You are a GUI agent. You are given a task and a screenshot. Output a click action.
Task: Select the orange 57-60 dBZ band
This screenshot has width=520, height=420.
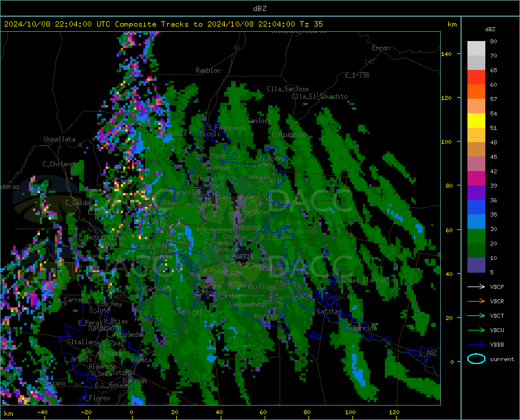coord(476,92)
